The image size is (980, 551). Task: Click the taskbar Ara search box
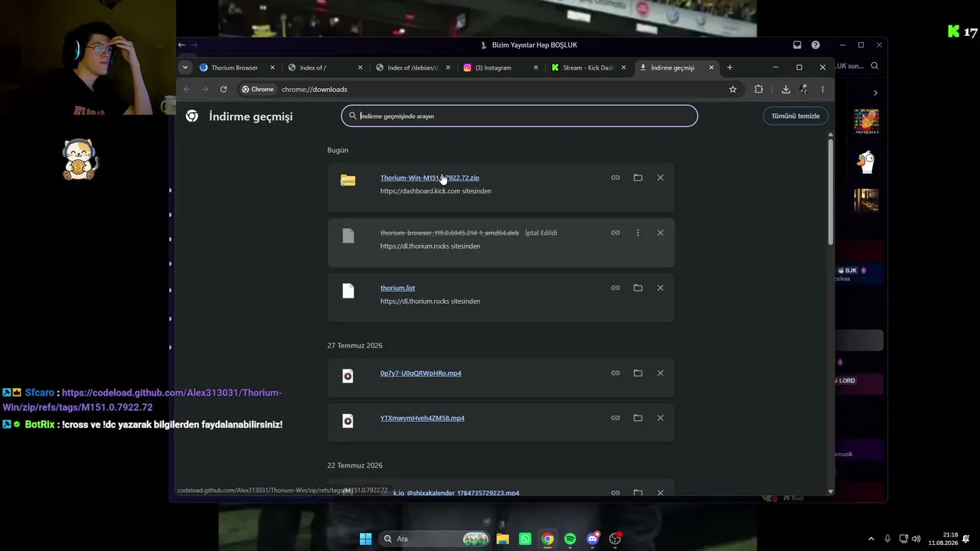click(435, 539)
